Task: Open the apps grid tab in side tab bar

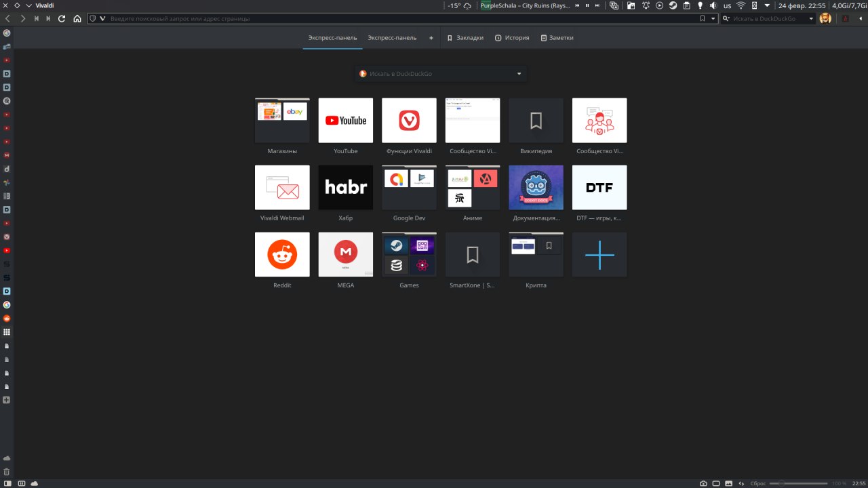Action: tap(7, 332)
